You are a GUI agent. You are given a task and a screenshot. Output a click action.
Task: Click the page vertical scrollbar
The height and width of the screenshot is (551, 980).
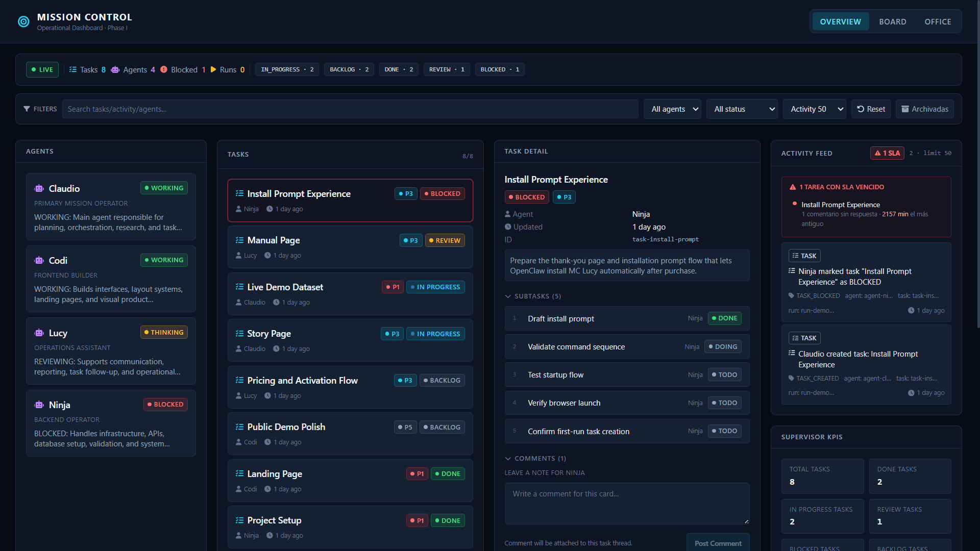point(977,163)
